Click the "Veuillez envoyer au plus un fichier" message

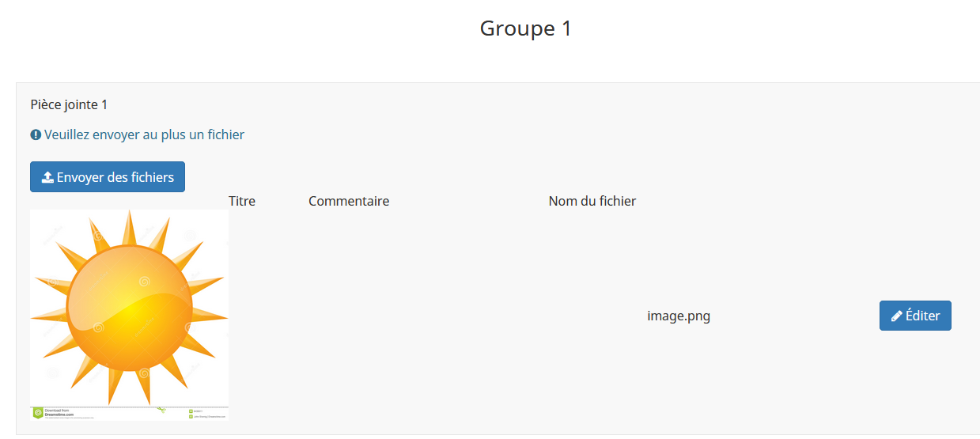(144, 135)
